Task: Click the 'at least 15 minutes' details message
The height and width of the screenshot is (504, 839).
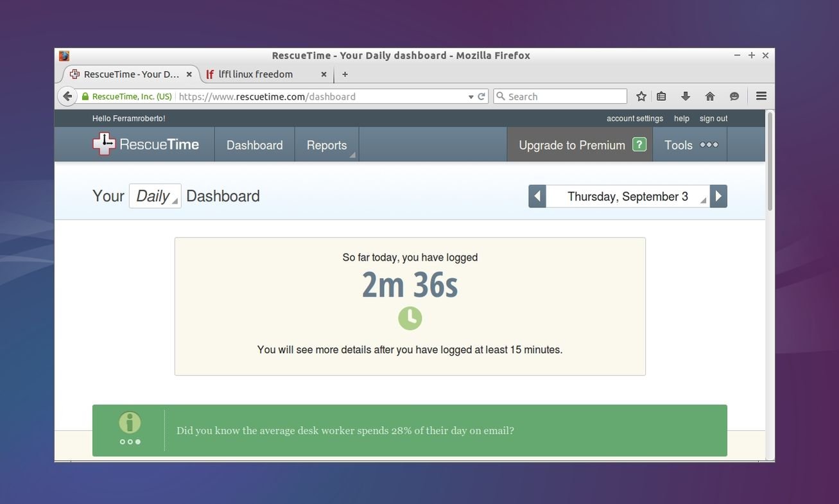Action: [410, 350]
